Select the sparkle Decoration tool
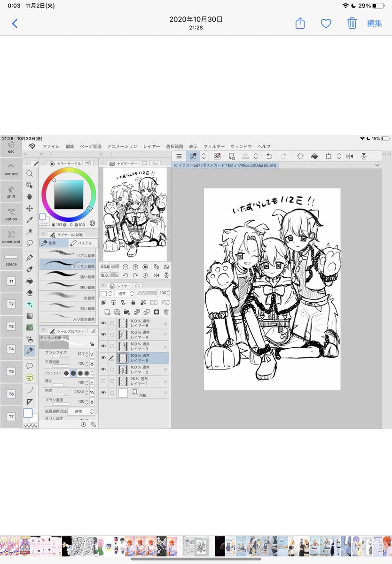This screenshot has width=392, height=564. point(30,304)
